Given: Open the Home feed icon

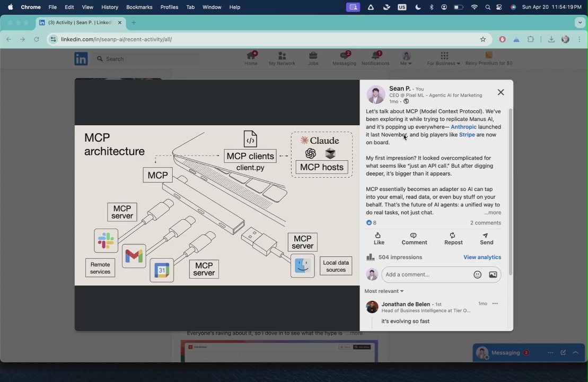Looking at the screenshot, I should [x=251, y=58].
